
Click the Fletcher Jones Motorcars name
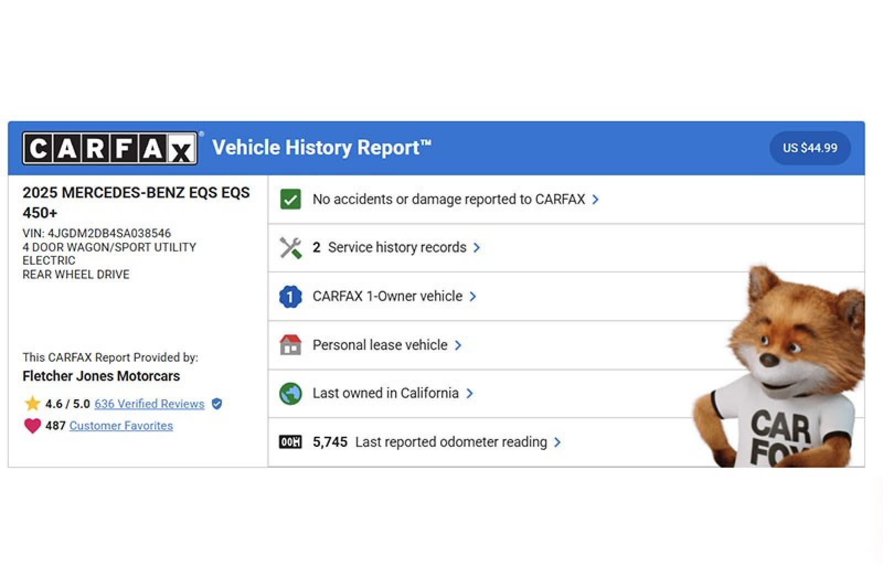pyautogui.click(x=102, y=376)
